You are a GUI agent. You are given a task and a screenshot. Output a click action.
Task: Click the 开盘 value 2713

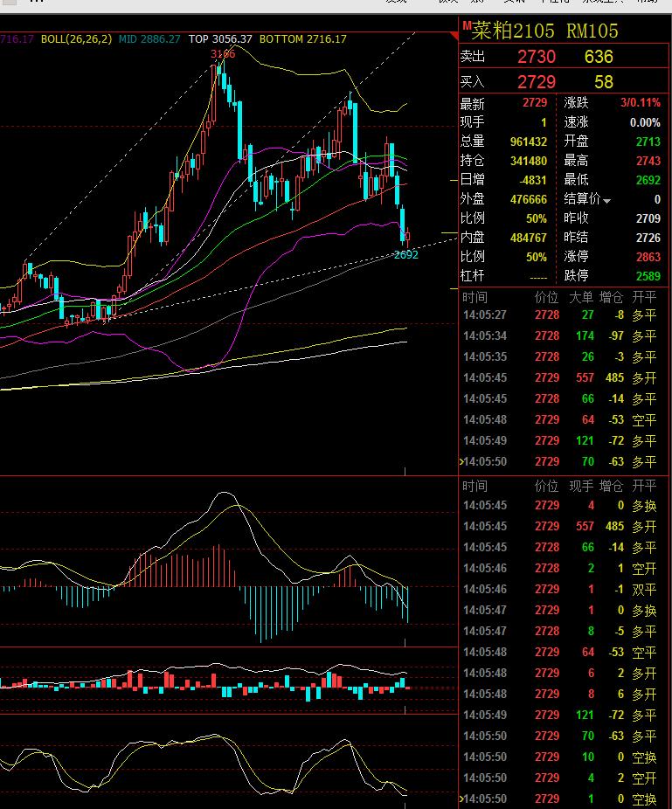(x=648, y=142)
